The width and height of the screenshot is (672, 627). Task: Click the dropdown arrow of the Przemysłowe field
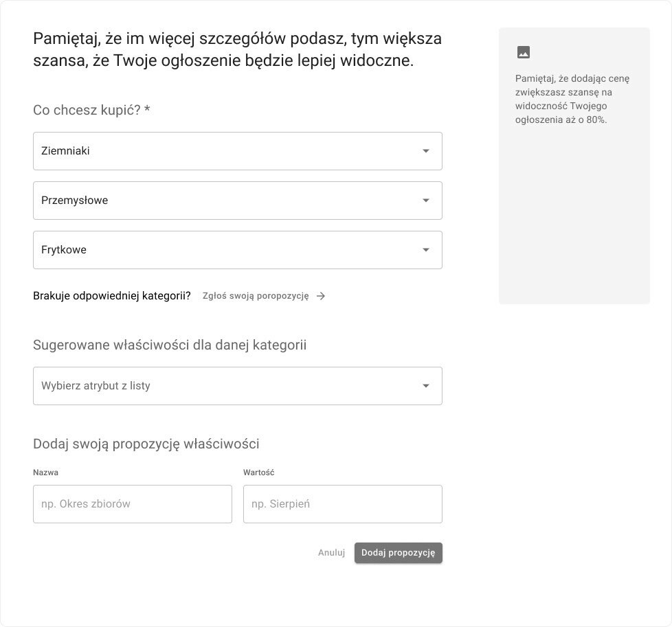coord(426,201)
